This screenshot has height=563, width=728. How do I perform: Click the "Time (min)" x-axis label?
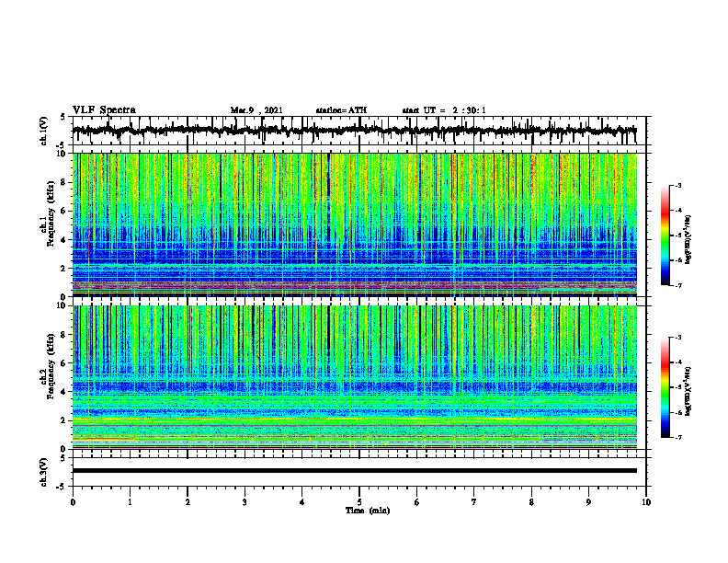tap(368, 511)
